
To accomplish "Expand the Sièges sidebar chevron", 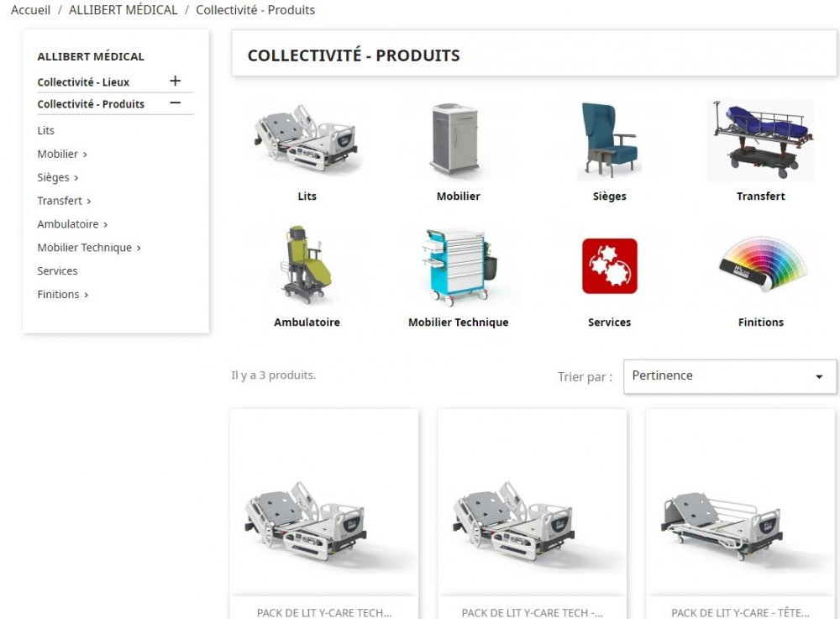I will pos(77,177).
